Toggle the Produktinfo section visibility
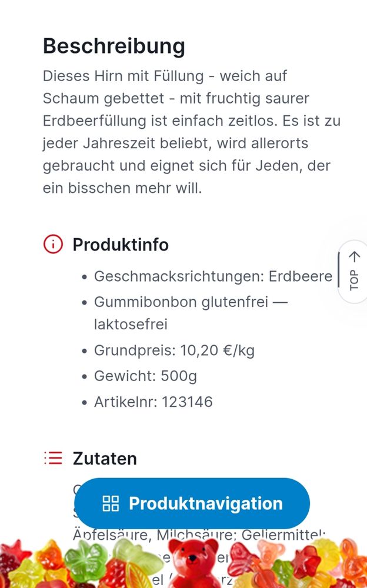The height and width of the screenshot is (588, 367). [120, 245]
